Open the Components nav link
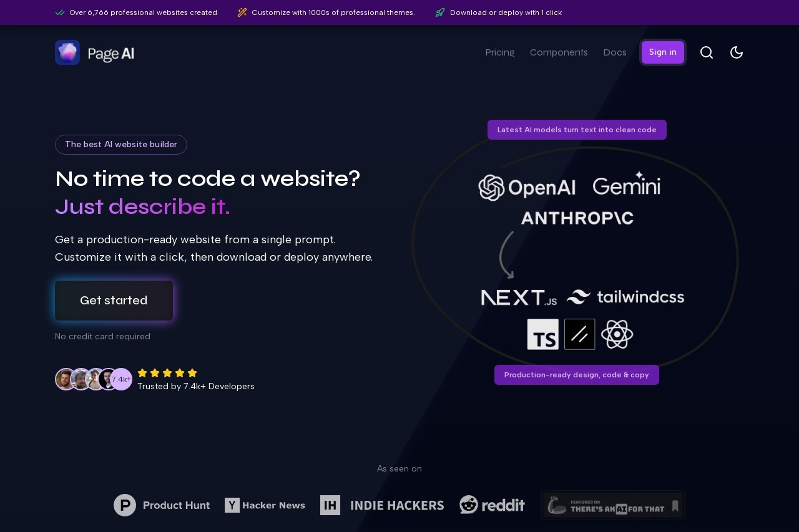The image size is (799, 532). coord(559,52)
